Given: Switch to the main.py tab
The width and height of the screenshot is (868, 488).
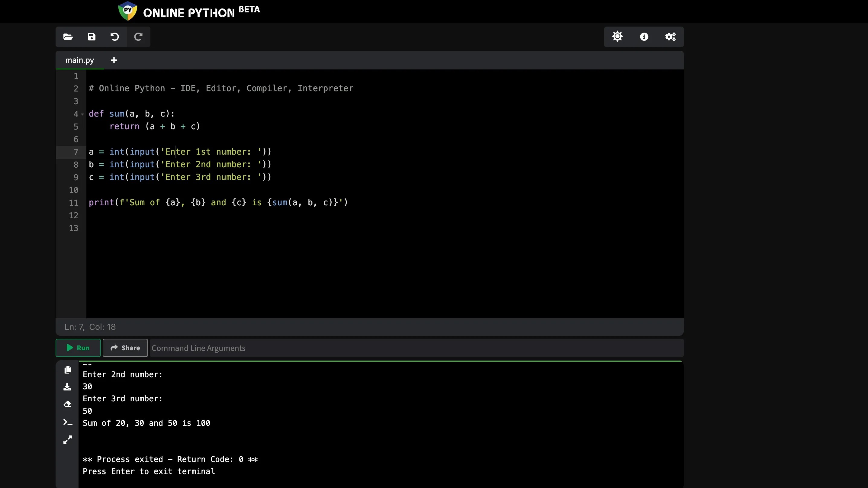Looking at the screenshot, I should [x=79, y=60].
